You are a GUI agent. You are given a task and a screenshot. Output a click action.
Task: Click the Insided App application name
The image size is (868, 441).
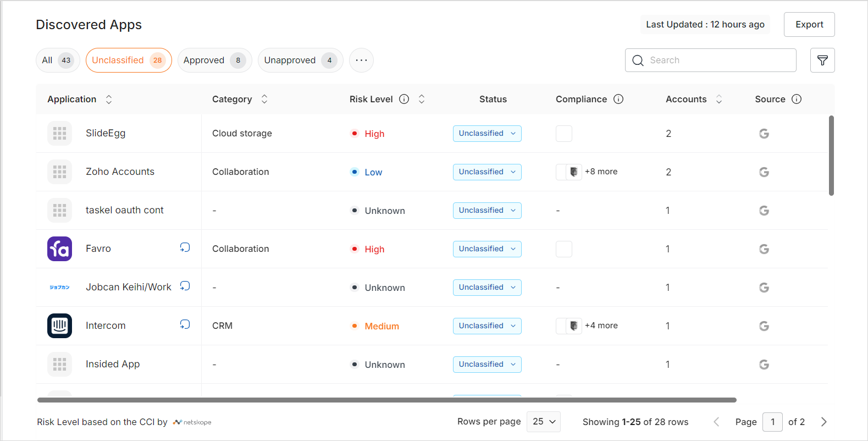(x=113, y=364)
